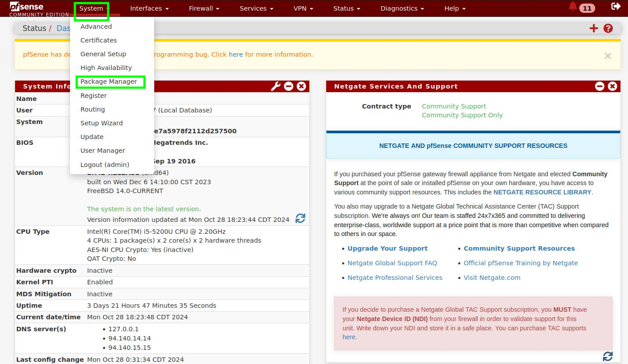Click the notification count badge 11
The image size is (628, 364).
click(x=587, y=8)
